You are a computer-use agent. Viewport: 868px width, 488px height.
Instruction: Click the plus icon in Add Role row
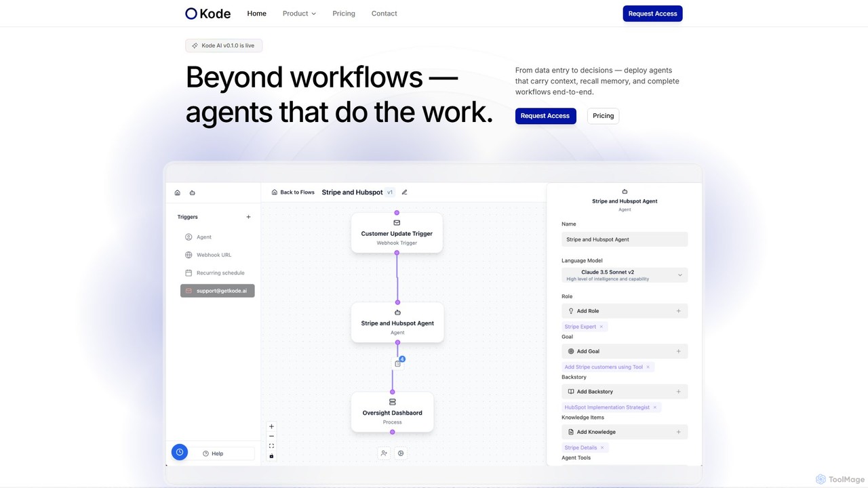pyautogui.click(x=678, y=311)
